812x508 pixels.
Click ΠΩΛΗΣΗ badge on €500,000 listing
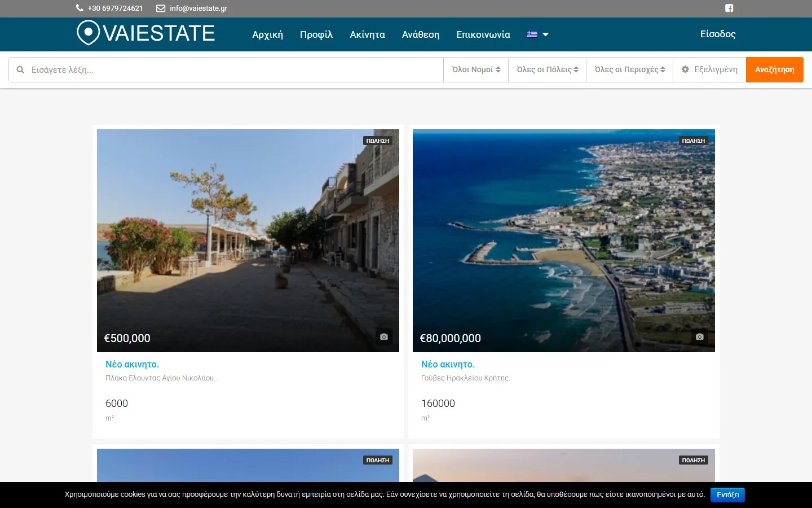coord(378,141)
